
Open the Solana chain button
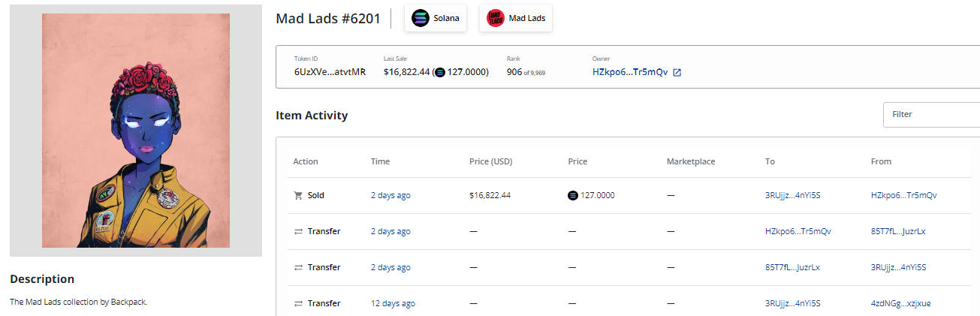436,18
